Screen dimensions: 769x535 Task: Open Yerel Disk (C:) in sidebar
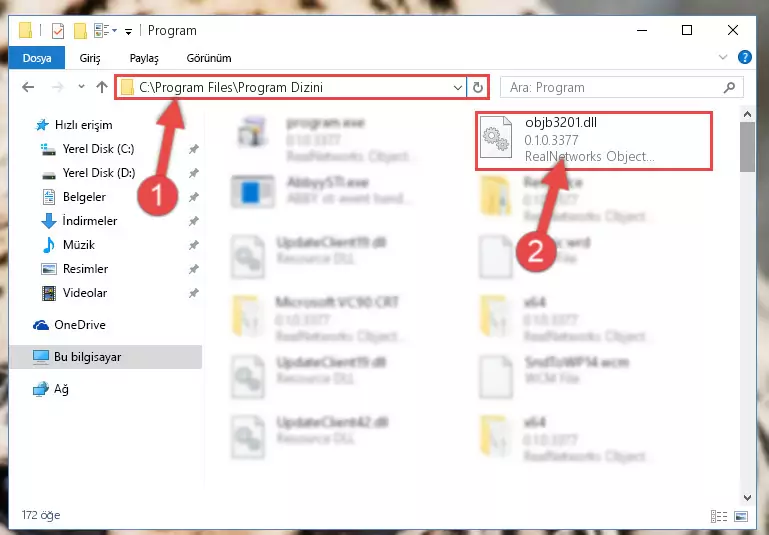(99, 149)
